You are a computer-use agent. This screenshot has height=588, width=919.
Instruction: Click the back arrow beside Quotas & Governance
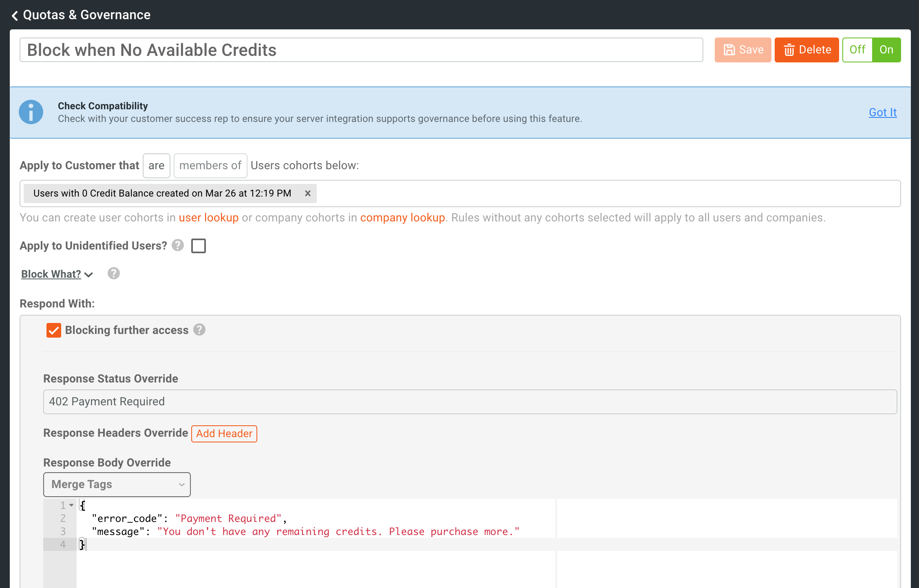click(x=15, y=15)
